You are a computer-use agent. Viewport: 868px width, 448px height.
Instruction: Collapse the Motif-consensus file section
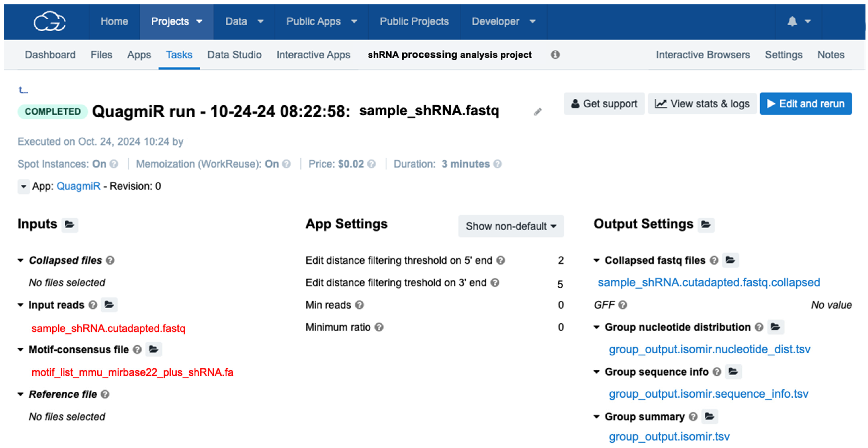pyautogui.click(x=21, y=349)
